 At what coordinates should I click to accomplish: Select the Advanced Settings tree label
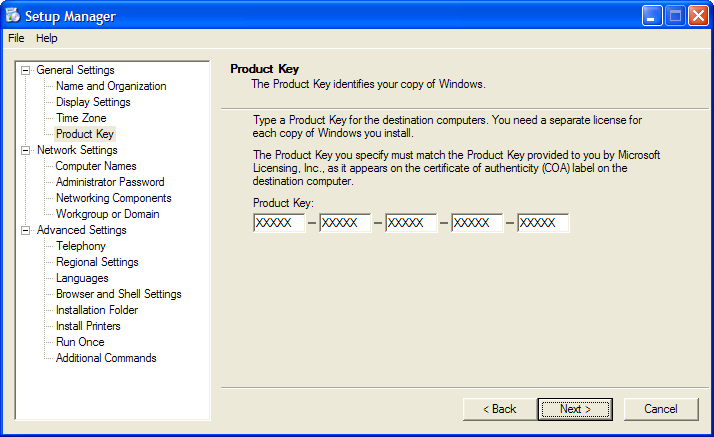[x=82, y=230]
